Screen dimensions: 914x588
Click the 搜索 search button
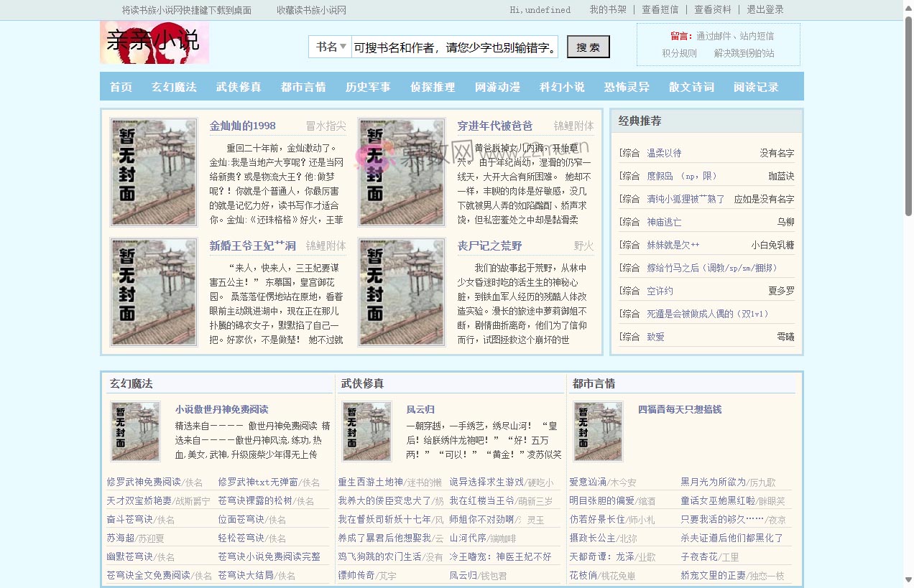588,47
